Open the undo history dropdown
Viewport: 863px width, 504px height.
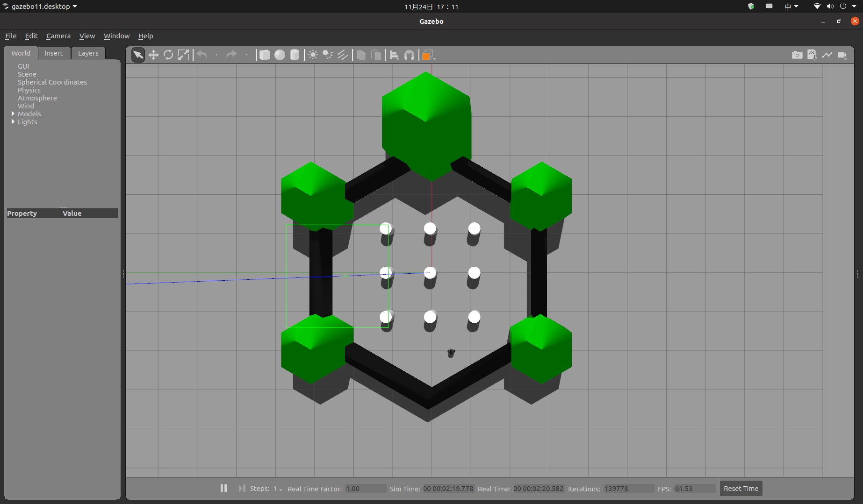[216, 55]
